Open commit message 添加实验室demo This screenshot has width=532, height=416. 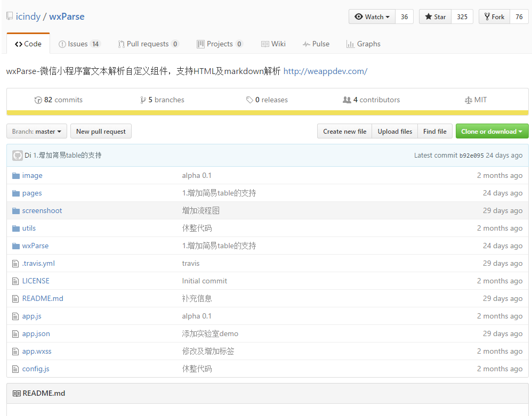pos(210,333)
